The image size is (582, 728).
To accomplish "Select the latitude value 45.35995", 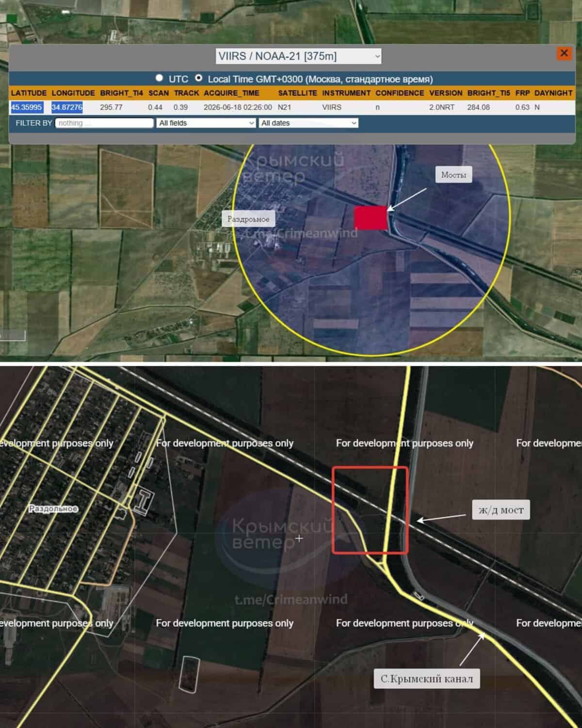I will click(27, 107).
